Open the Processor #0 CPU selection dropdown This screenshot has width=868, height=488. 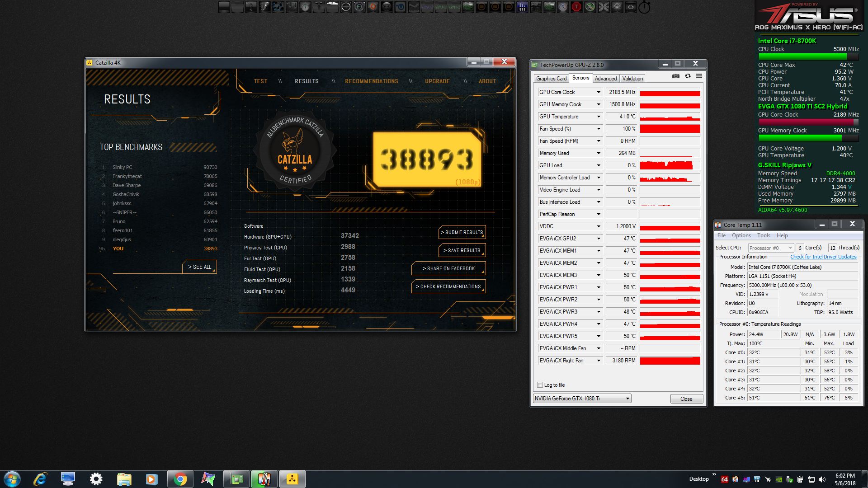[x=770, y=248]
